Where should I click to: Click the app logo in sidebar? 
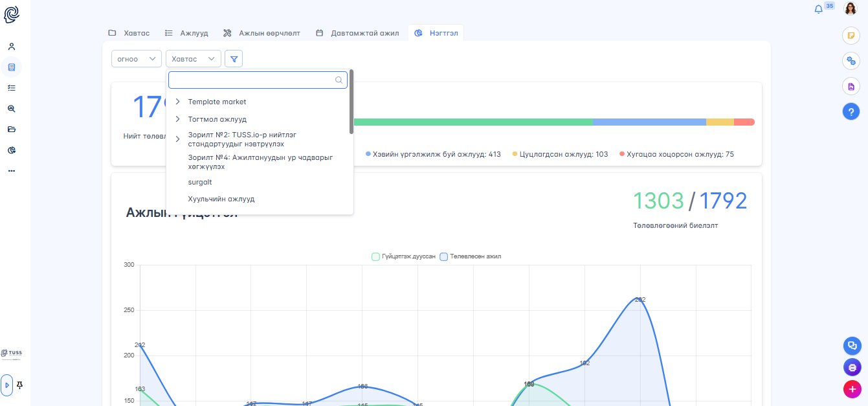tap(12, 14)
